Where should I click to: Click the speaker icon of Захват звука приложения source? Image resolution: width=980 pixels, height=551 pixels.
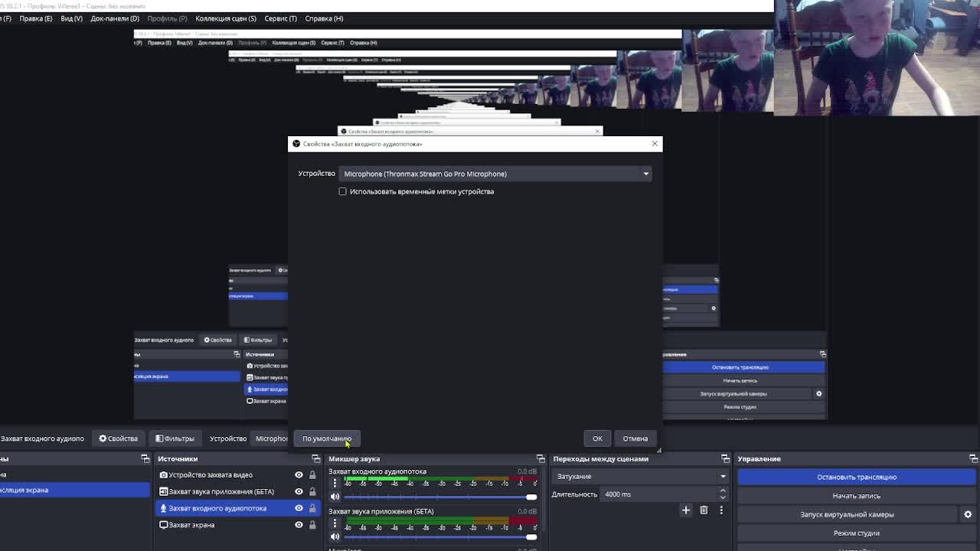pos(163,491)
